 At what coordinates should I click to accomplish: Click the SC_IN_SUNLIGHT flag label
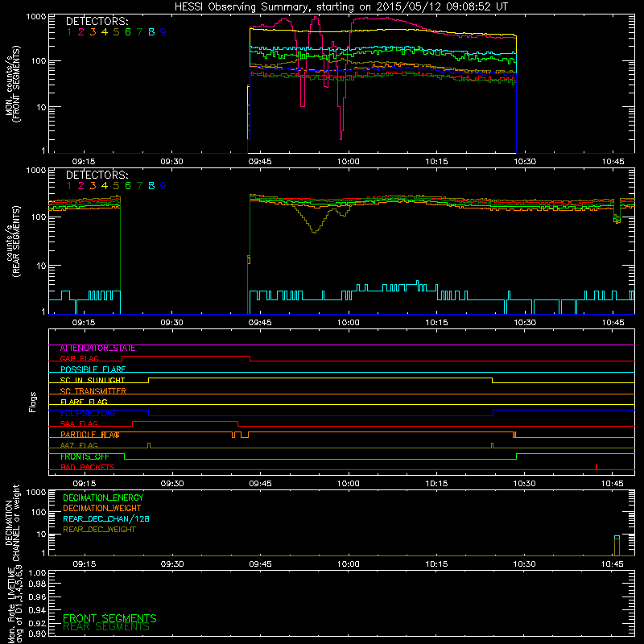[x=93, y=381]
